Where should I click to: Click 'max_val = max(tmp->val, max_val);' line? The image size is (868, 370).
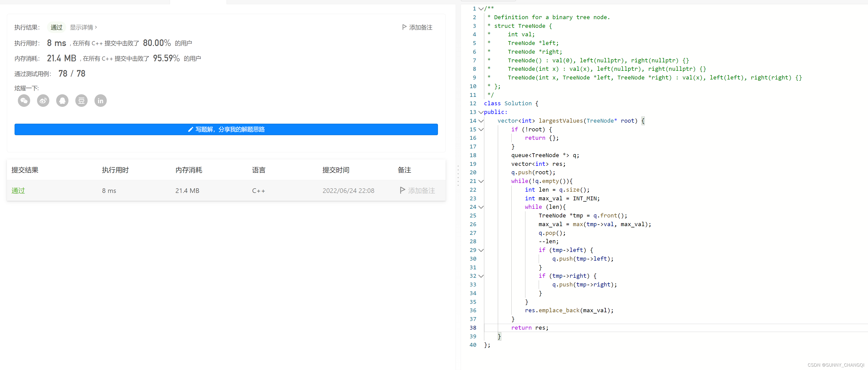pos(595,224)
